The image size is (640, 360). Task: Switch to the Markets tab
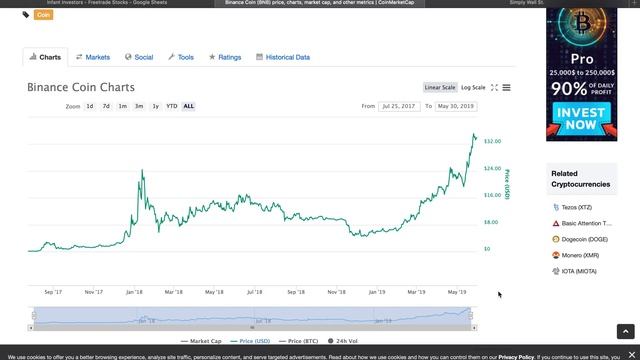point(93,57)
